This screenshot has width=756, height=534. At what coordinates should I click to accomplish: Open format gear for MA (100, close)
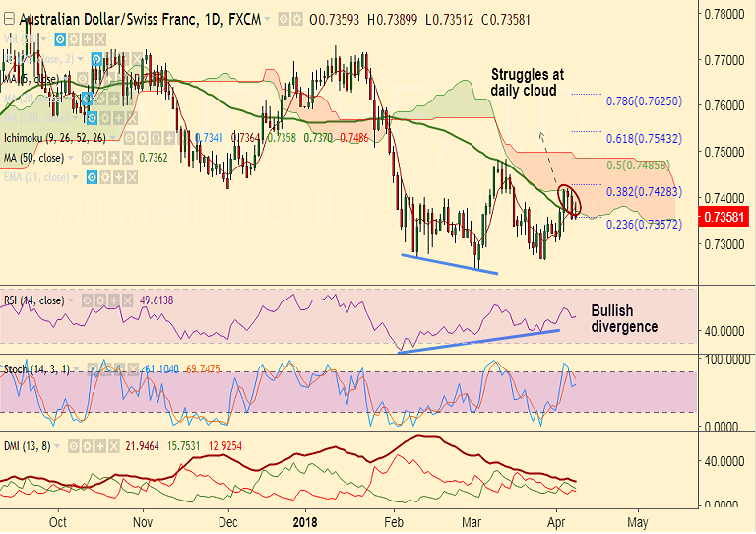[105, 118]
